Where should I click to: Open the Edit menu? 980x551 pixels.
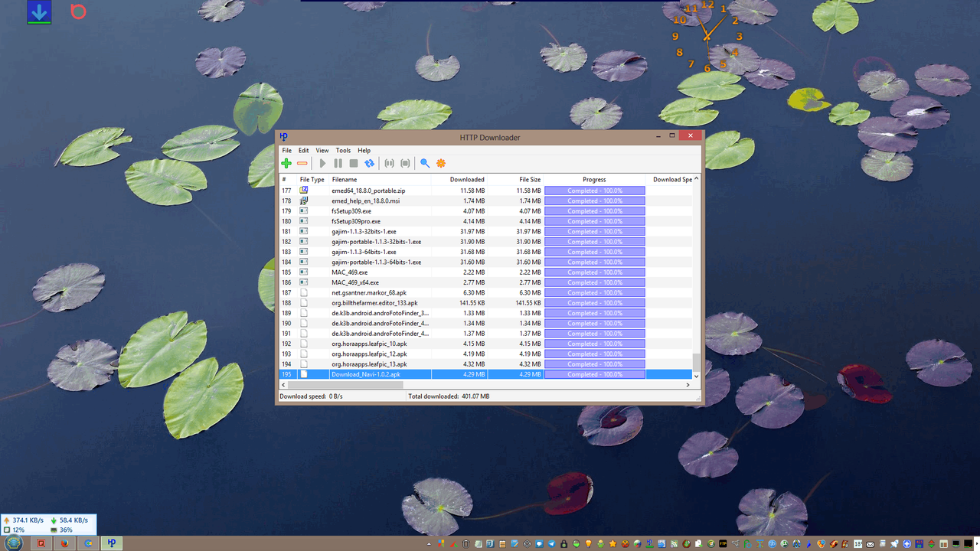pyautogui.click(x=304, y=150)
